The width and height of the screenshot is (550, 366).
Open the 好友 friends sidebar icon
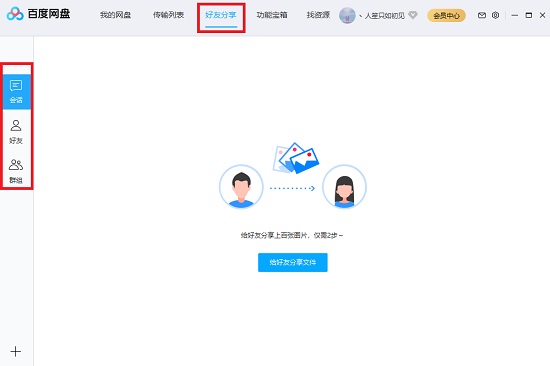click(x=16, y=132)
